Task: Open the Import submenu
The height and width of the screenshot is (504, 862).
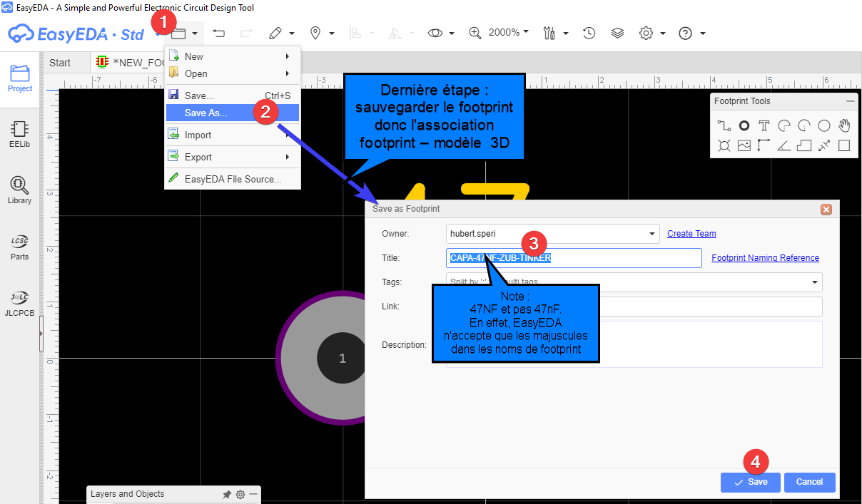Action: pyautogui.click(x=233, y=135)
